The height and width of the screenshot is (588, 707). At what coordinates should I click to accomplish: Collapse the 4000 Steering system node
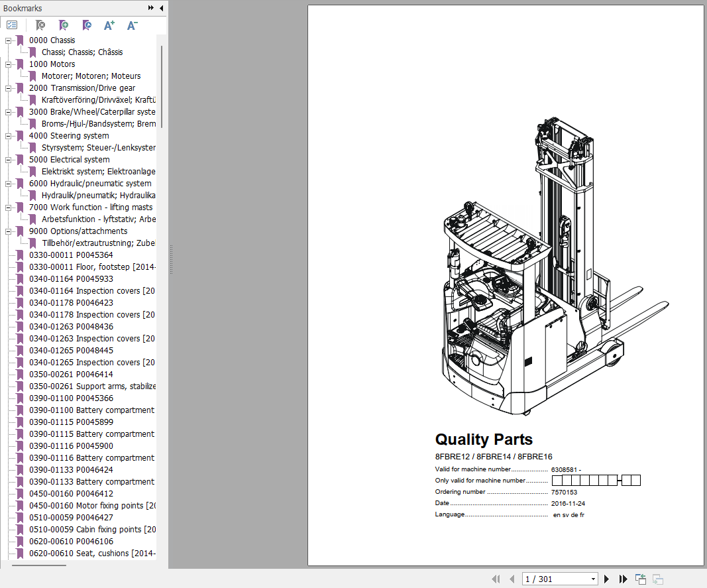point(8,136)
